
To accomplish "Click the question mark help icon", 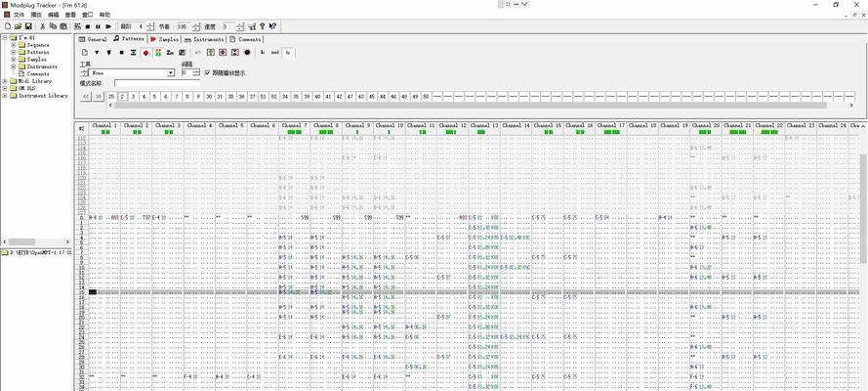I will pos(263,26).
